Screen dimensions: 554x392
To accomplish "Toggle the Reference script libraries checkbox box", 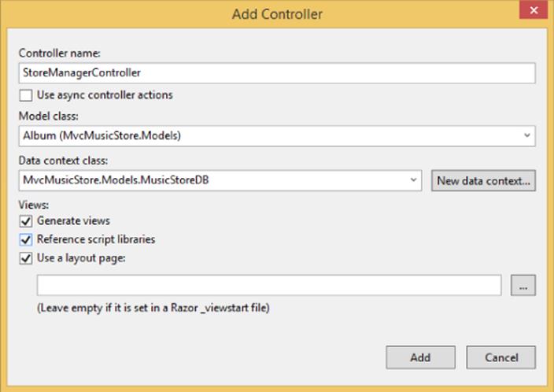I will pos(26,240).
